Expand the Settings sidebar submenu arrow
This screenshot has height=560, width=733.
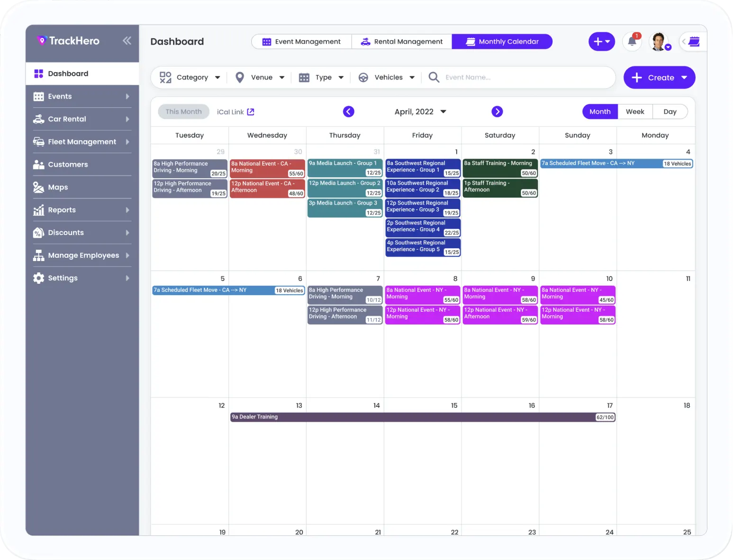tap(127, 278)
